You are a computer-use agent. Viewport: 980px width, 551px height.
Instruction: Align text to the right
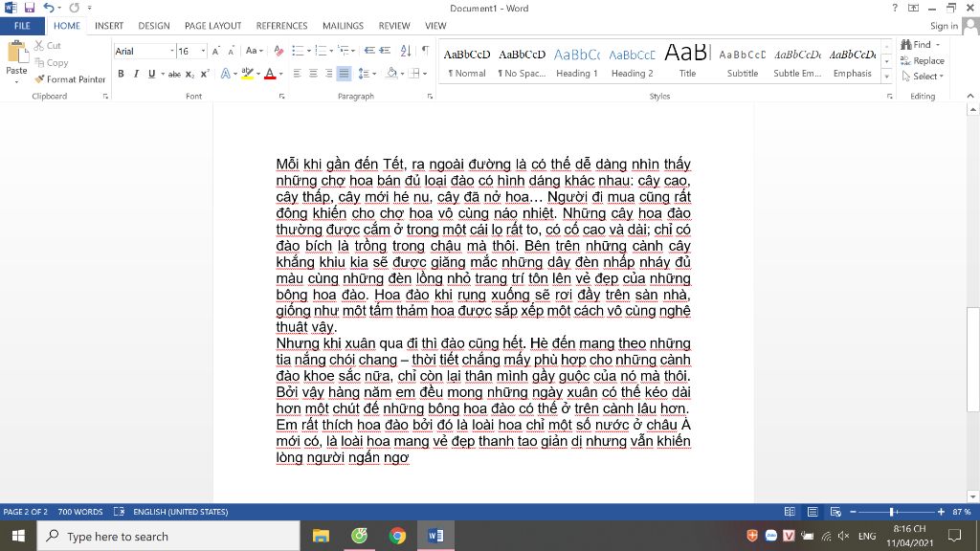328,74
